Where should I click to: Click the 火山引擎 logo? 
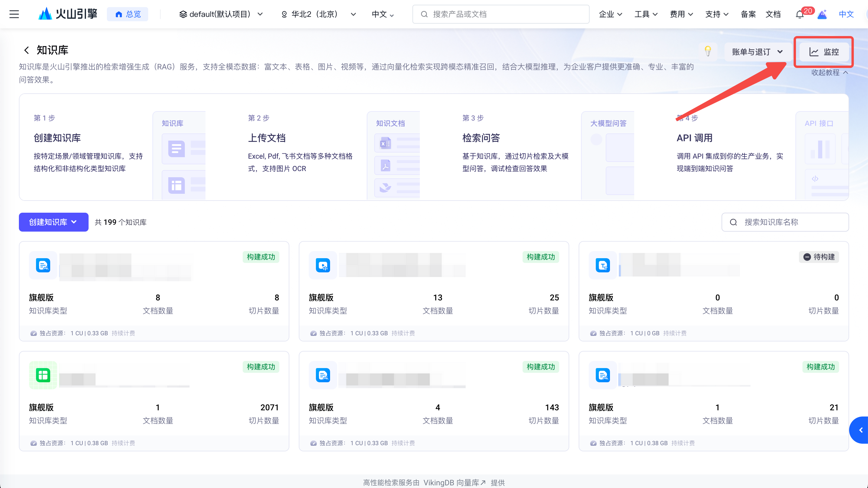point(68,14)
